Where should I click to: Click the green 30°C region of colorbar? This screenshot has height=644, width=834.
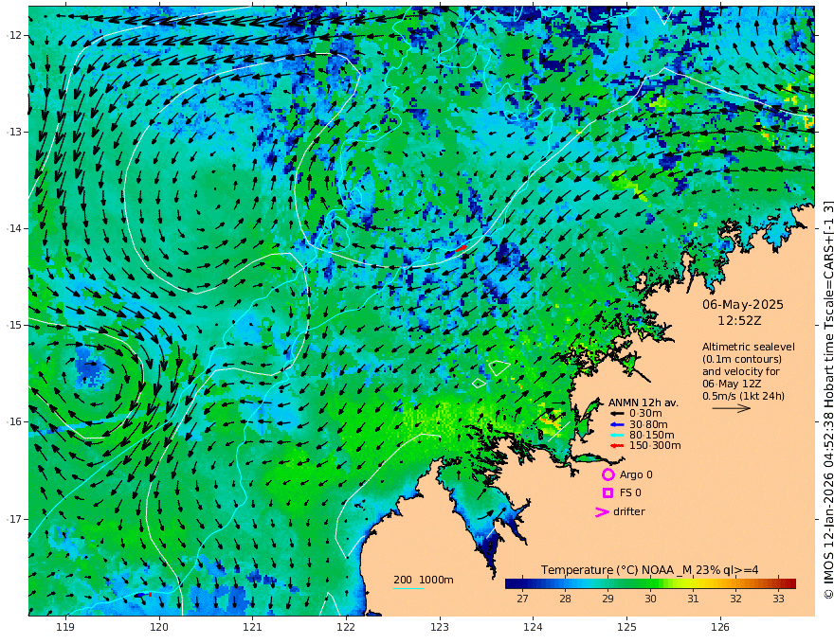tap(650, 583)
